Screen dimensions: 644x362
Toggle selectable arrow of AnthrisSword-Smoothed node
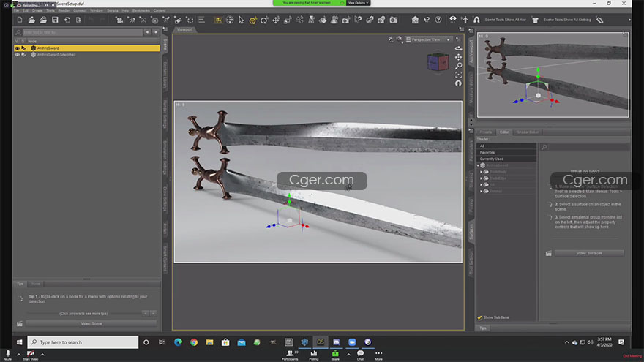[24, 55]
